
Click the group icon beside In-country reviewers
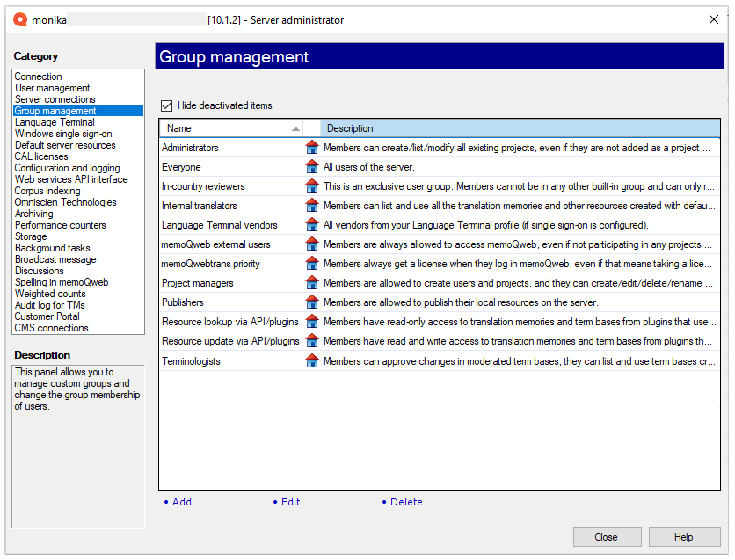point(312,185)
